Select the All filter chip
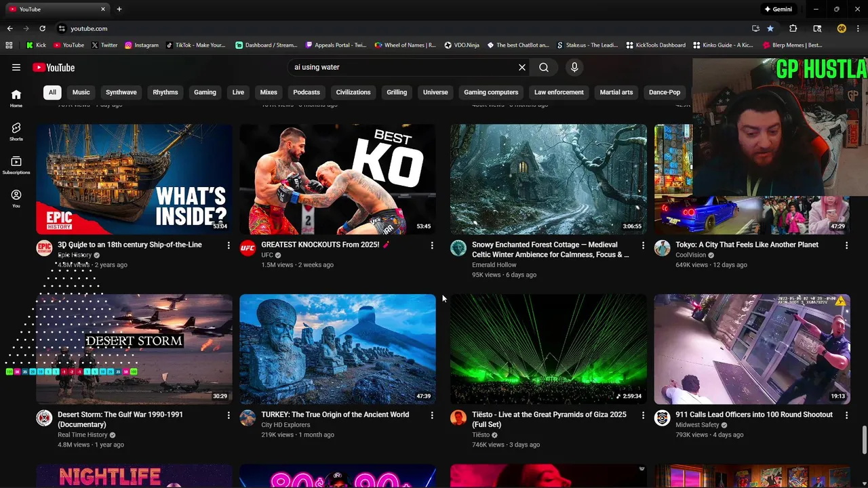Image resolution: width=868 pixels, height=488 pixels. (52, 92)
